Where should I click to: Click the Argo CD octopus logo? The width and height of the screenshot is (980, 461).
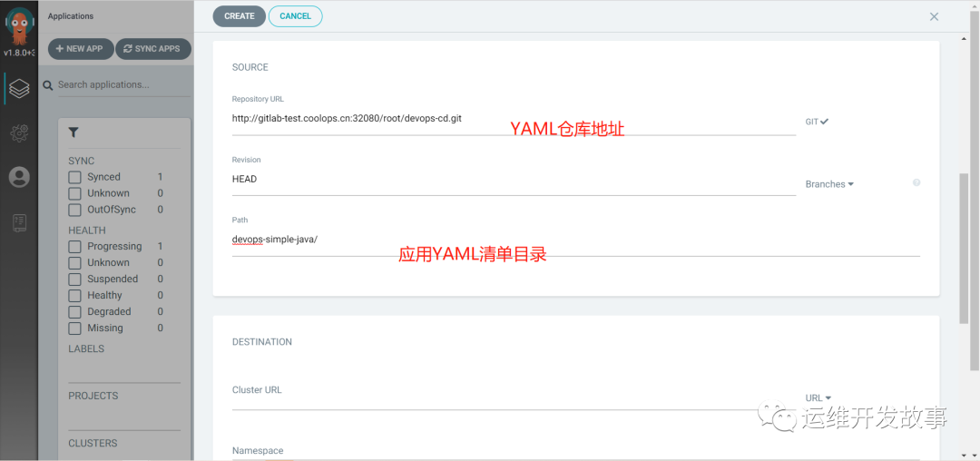point(19,26)
